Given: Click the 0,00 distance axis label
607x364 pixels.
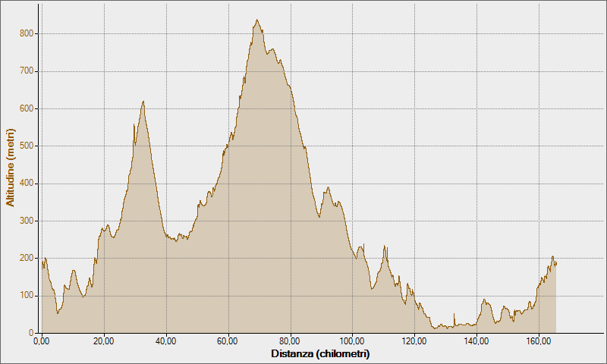Looking at the screenshot, I should [x=42, y=341].
